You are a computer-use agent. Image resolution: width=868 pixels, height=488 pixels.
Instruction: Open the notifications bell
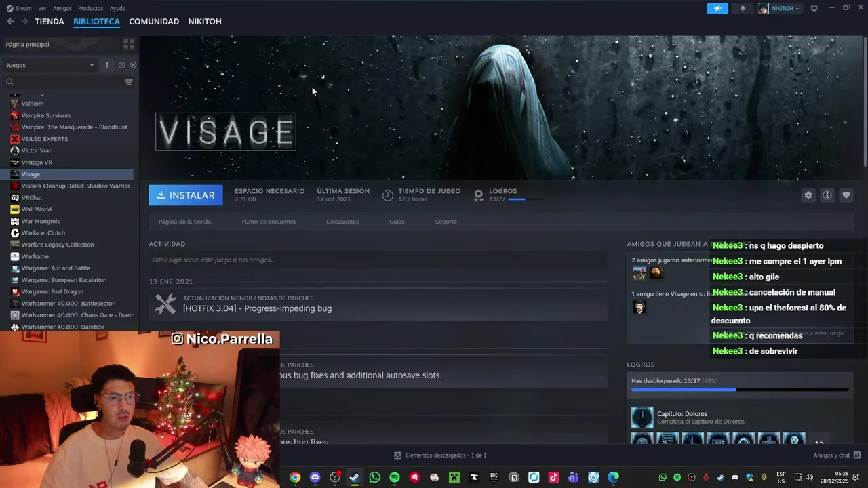click(743, 9)
